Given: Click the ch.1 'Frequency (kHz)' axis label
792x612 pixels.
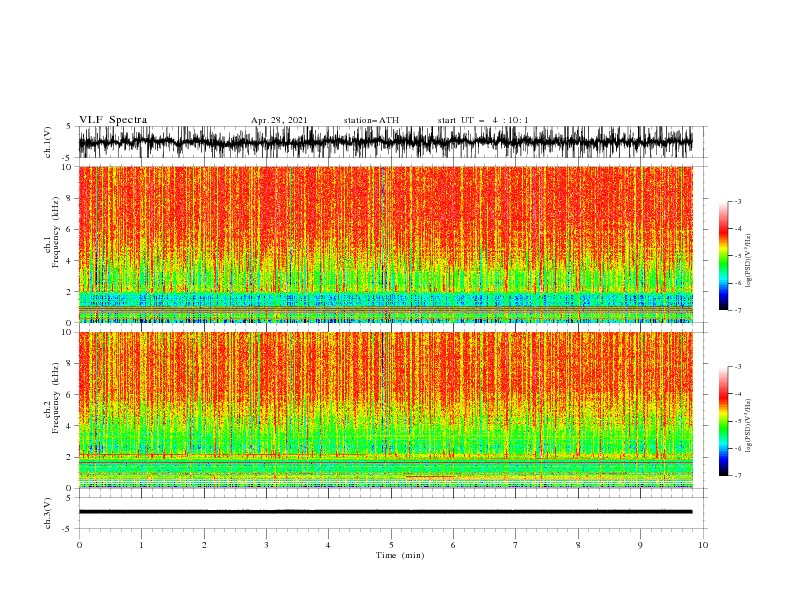Looking at the screenshot, I should pyautogui.click(x=56, y=233).
